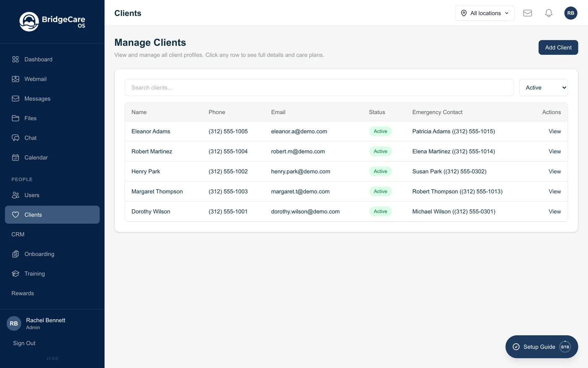Go to Dashboard in sidebar

coord(52,59)
